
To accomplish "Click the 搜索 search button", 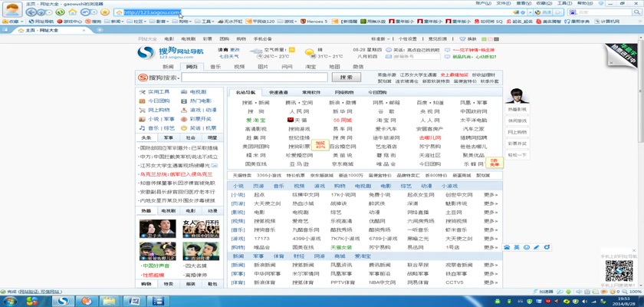I will pyautogui.click(x=347, y=78).
